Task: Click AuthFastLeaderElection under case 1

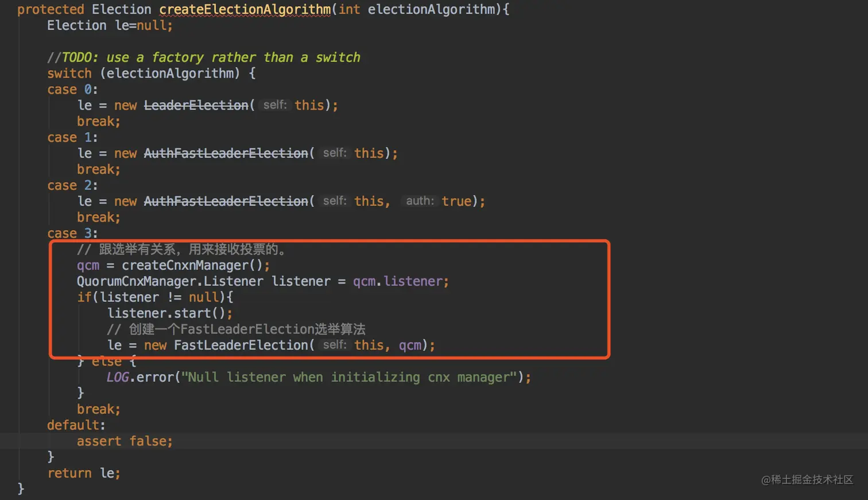Action: [x=226, y=153]
